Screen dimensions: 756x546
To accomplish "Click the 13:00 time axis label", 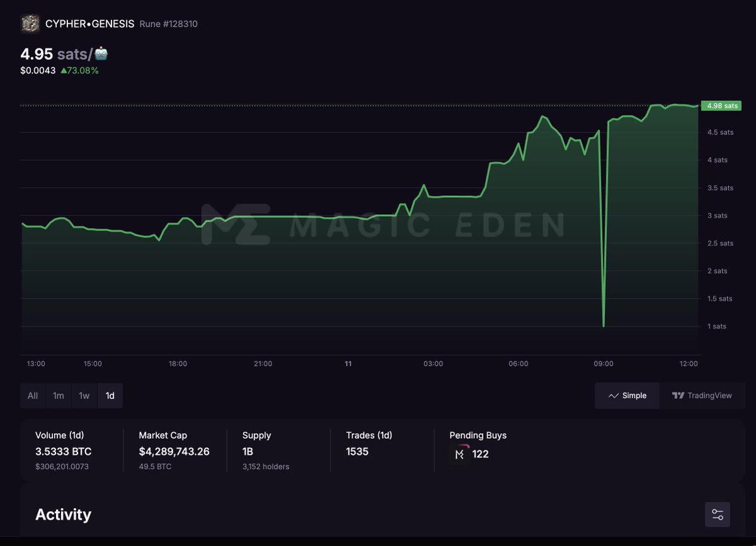I will tap(36, 364).
